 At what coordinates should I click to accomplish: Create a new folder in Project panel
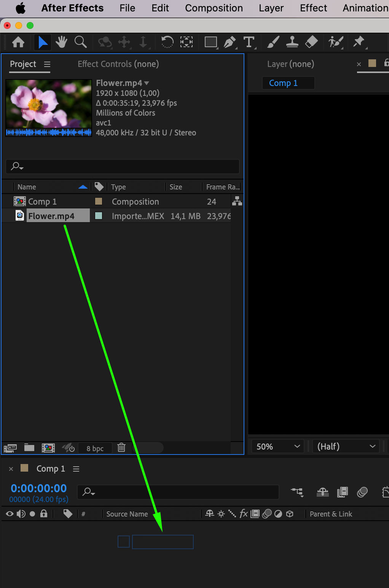pyautogui.click(x=29, y=448)
